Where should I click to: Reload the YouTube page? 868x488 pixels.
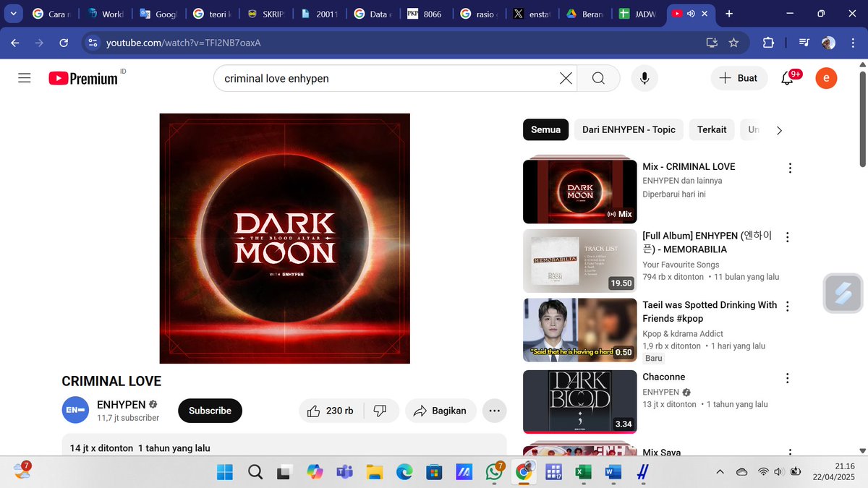pyautogui.click(x=64, y=43)
